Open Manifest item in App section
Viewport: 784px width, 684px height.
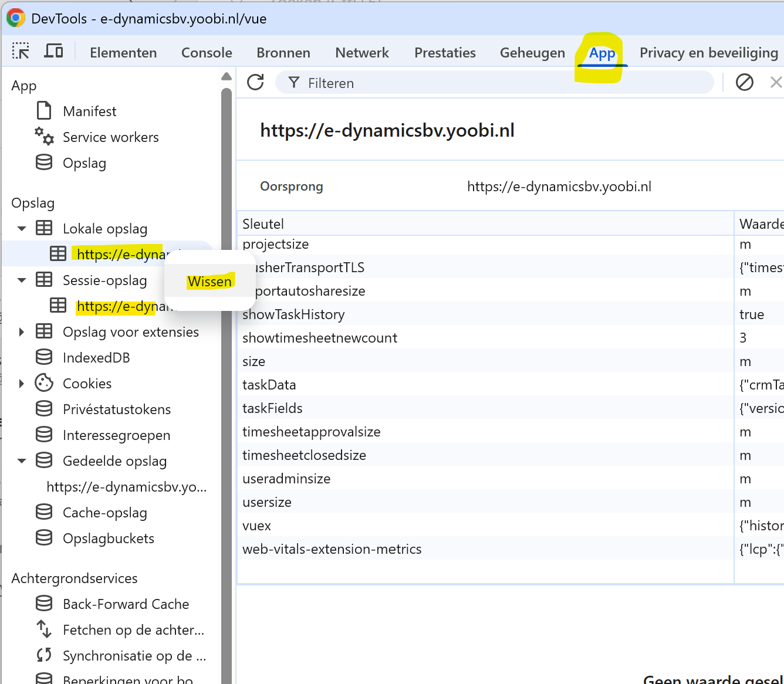click(89, 111)
